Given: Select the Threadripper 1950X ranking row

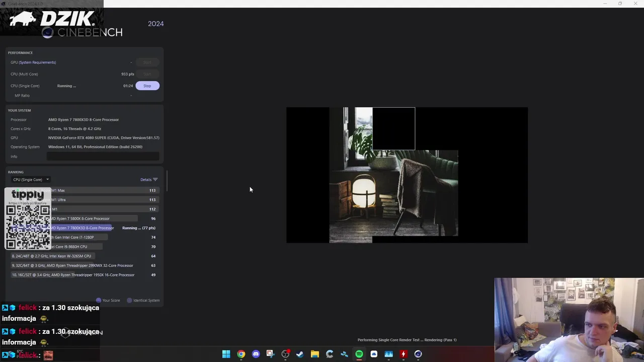Looking at the screenshot, I should [x=84, y=275].
